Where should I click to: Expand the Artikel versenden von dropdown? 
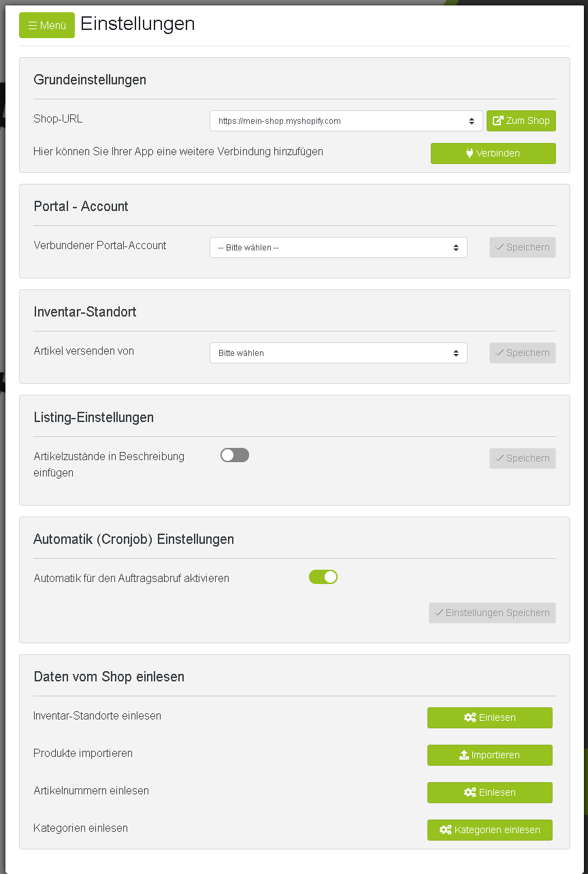[338, 353]
